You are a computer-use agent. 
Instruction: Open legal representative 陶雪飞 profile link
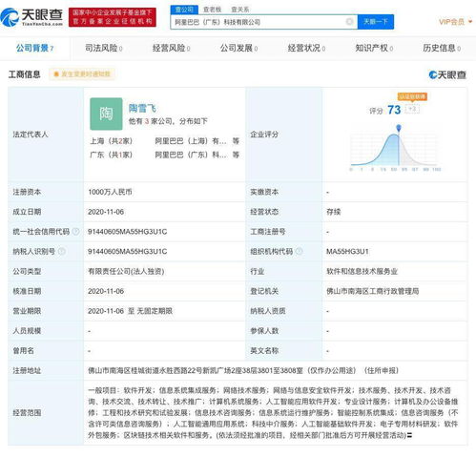[x=142, y=109]
